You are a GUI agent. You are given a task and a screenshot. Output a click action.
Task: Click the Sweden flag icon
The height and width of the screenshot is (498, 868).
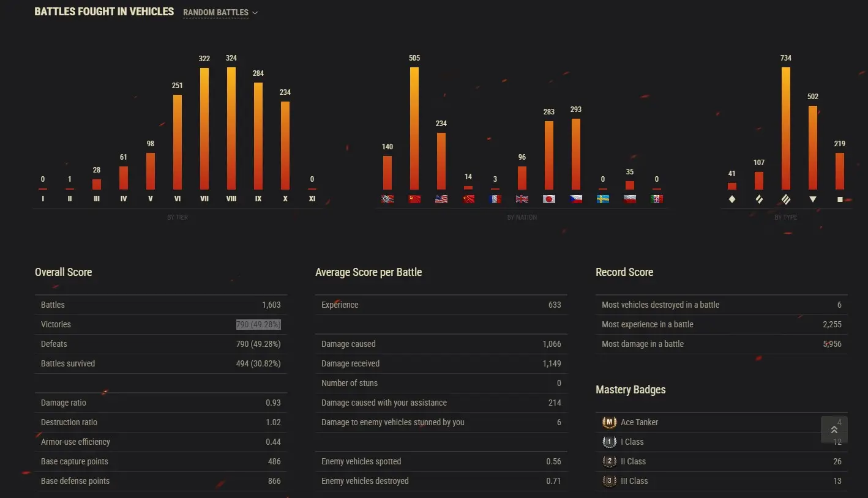[603, 199]
